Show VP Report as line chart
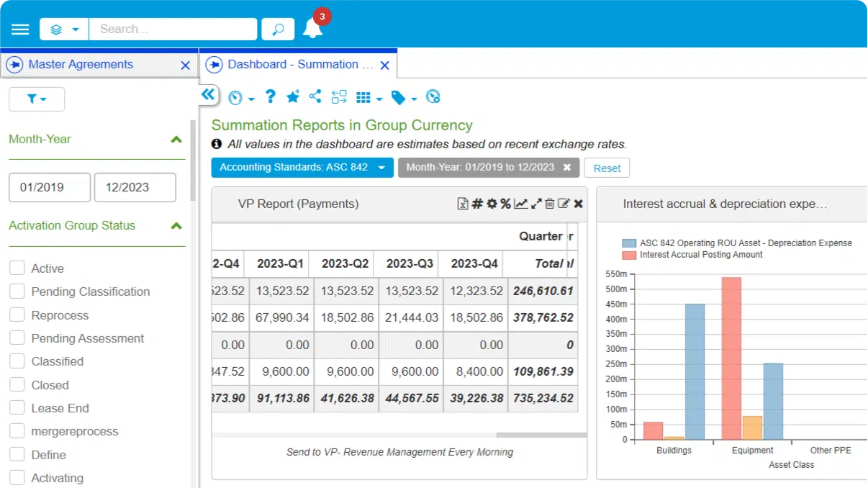 tap(520, 204)
